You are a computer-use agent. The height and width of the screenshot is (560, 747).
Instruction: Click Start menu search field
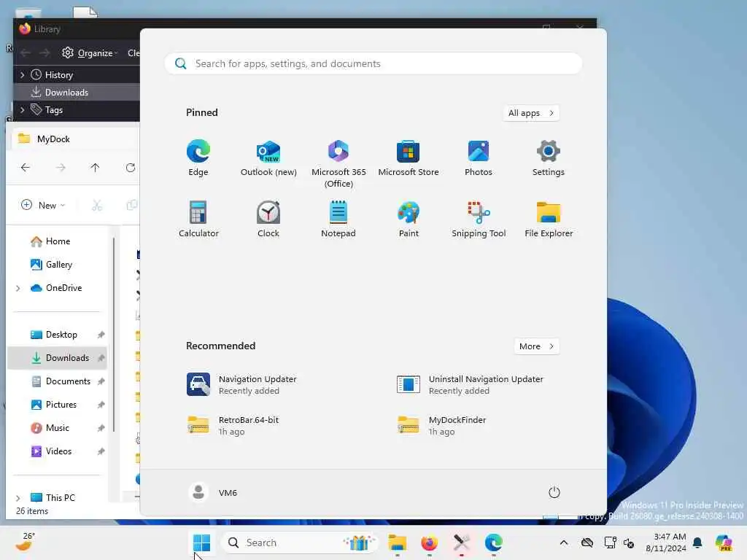pyautogui.click(x=373, y=63)
